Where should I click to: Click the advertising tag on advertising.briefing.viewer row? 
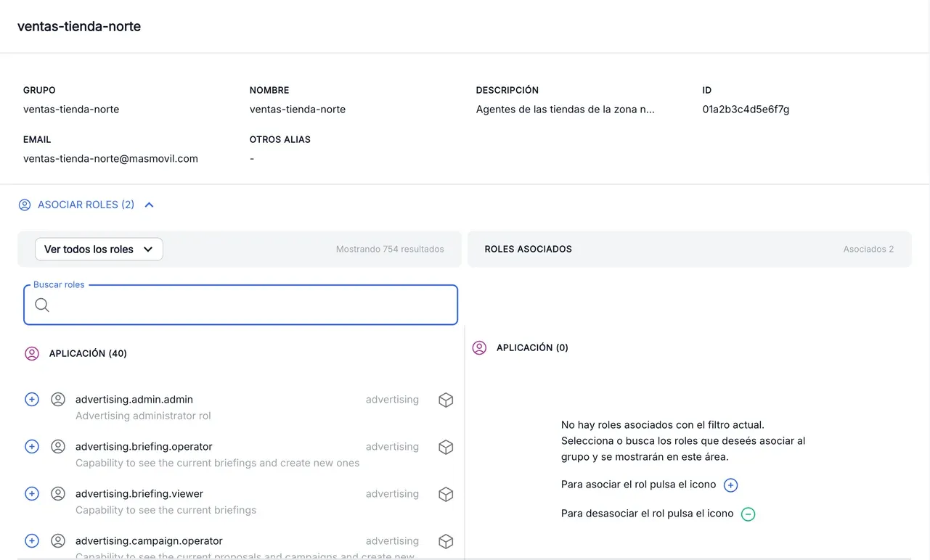tap(392, 494)
